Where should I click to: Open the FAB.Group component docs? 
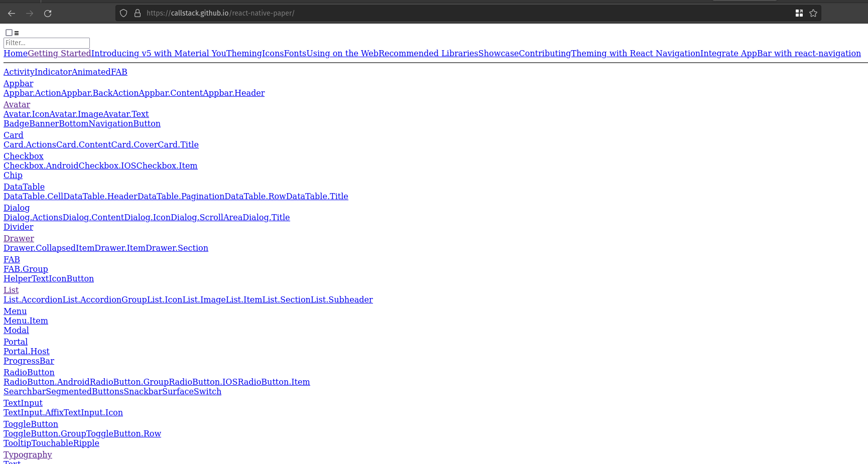click(x=26, y=269)
